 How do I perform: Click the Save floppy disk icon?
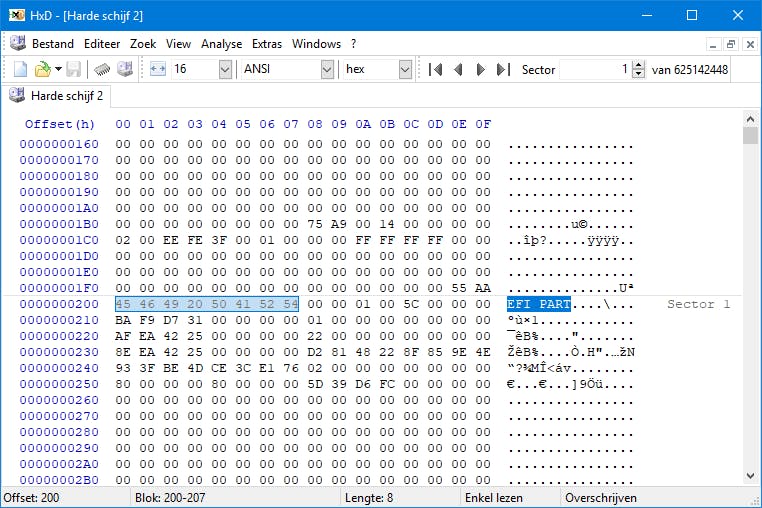tap(73, 69)
